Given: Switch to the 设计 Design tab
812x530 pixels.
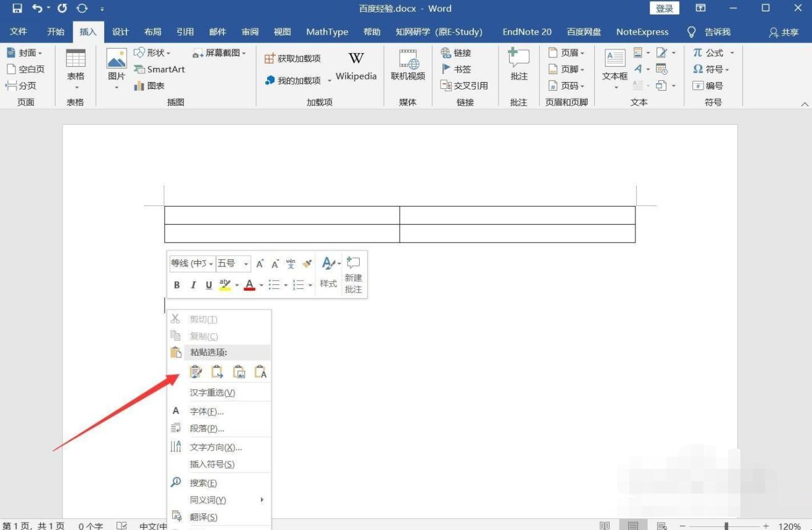Looking at the screenshot, I should point(120,31).
